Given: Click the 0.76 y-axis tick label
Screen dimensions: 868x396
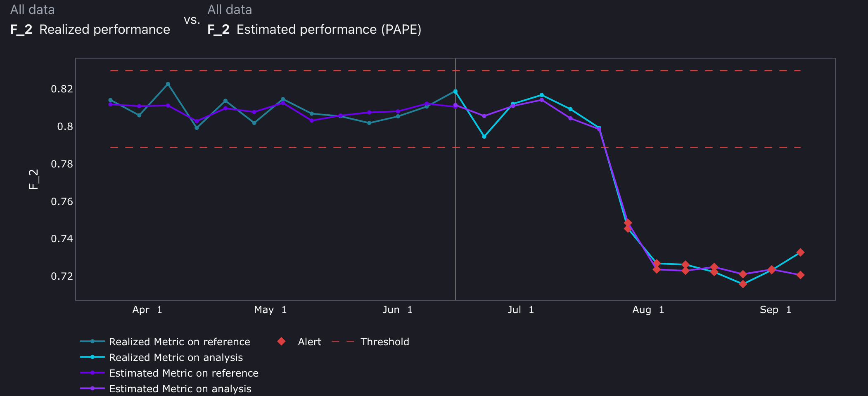Looking at the screenshot, I should 62,201.
